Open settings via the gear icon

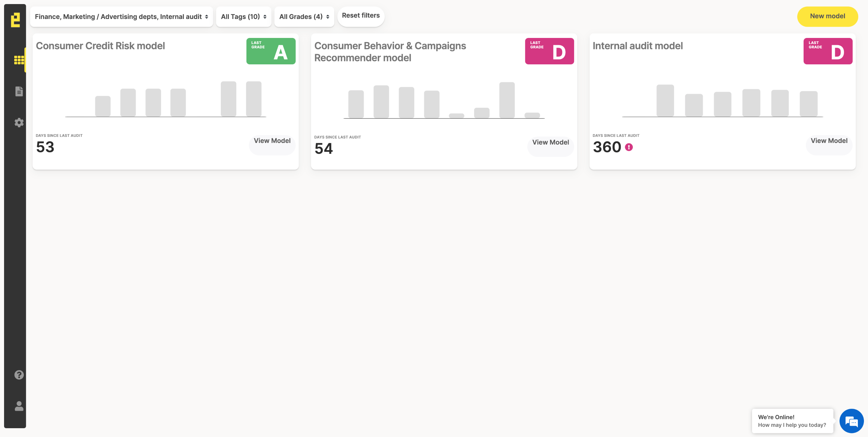(19, 122)
